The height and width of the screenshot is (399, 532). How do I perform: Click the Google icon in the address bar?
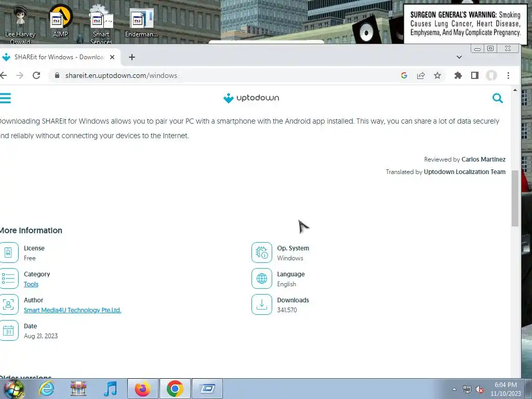404,75
